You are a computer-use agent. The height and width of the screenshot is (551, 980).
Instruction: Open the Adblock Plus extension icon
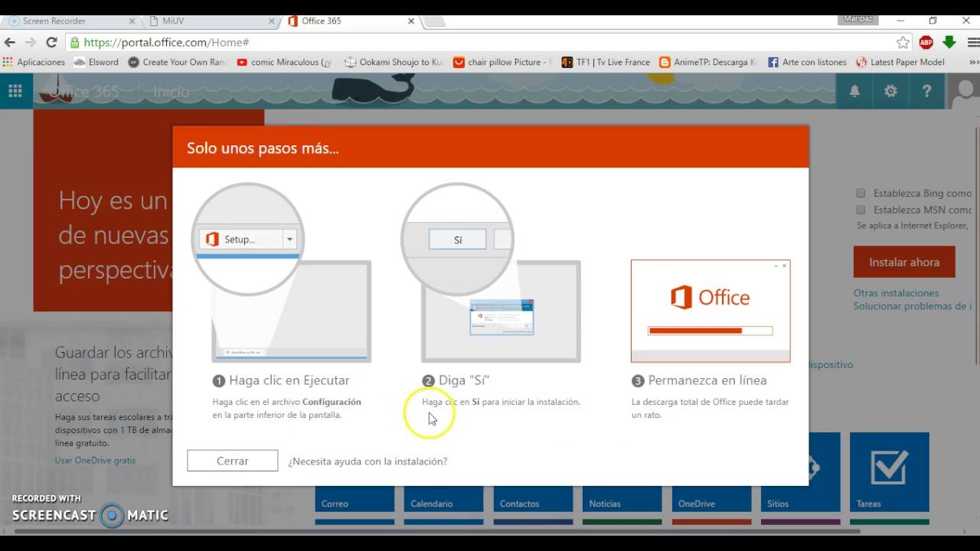click(x=926, y=42)
